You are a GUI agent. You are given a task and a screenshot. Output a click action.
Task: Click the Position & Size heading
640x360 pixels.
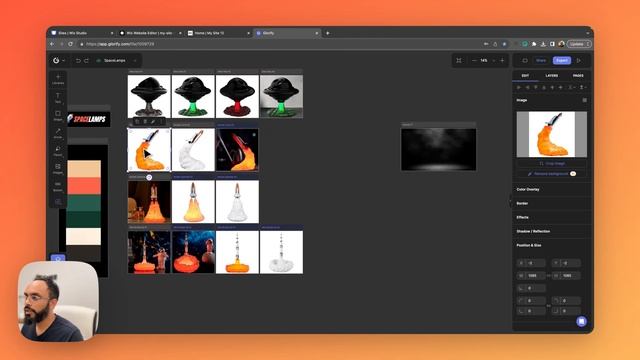point(529,245)
